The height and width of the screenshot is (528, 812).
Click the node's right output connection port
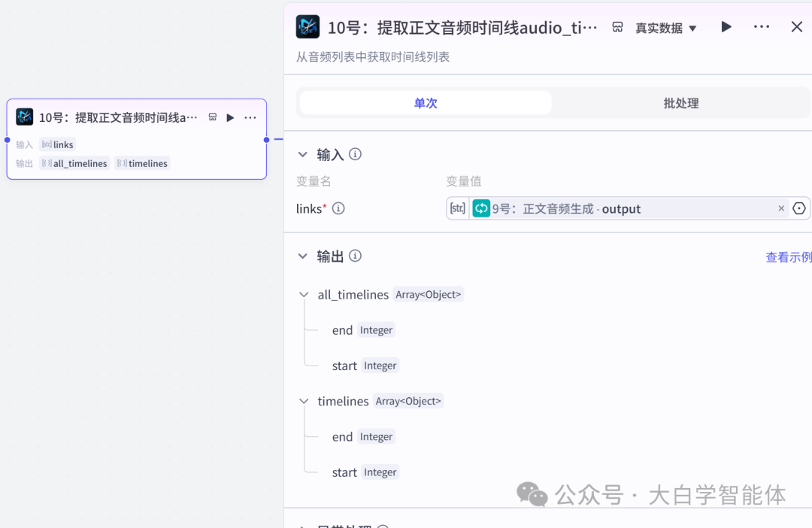[x=267, y=140]
